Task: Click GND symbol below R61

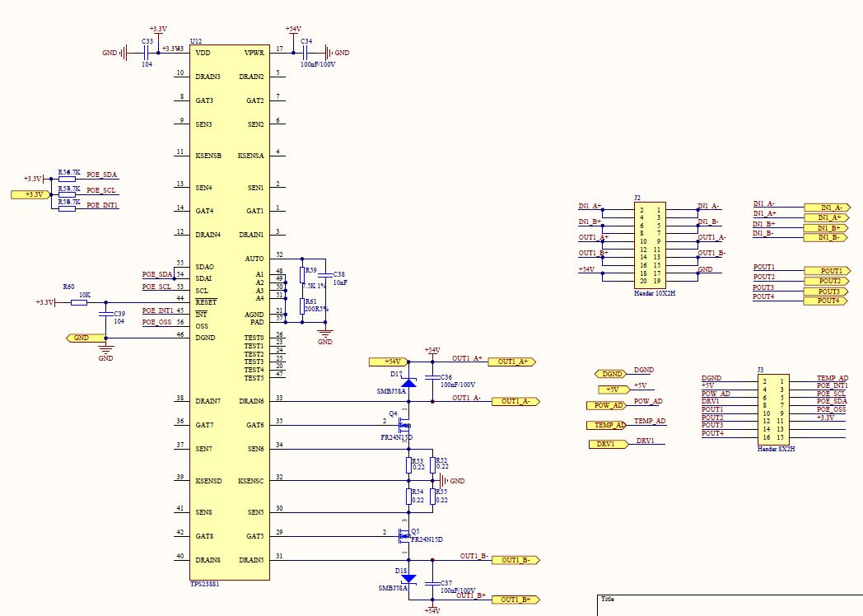Action: [x=325, y=333]
